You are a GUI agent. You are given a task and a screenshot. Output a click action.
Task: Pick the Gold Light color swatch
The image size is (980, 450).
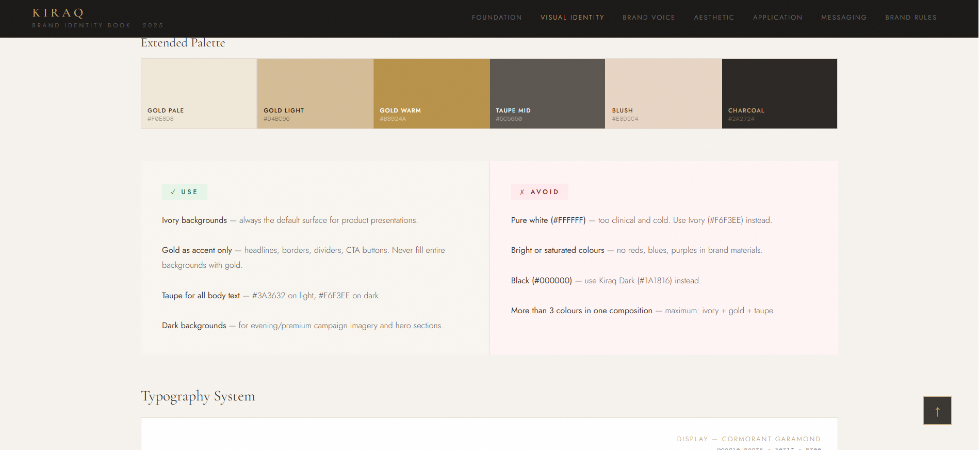[x=315, y=93]
